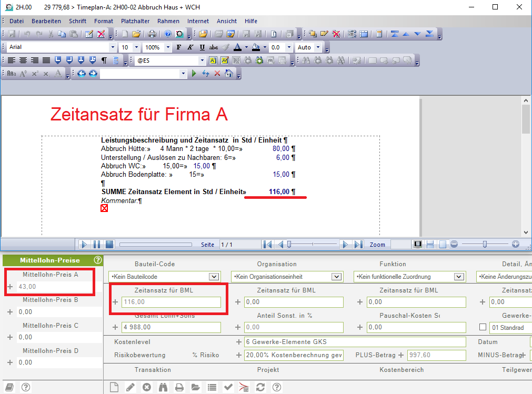This screenshot has width=532, height=394.
Task: Click the home icon in navigation toolbar
Action: coord(229,74)
